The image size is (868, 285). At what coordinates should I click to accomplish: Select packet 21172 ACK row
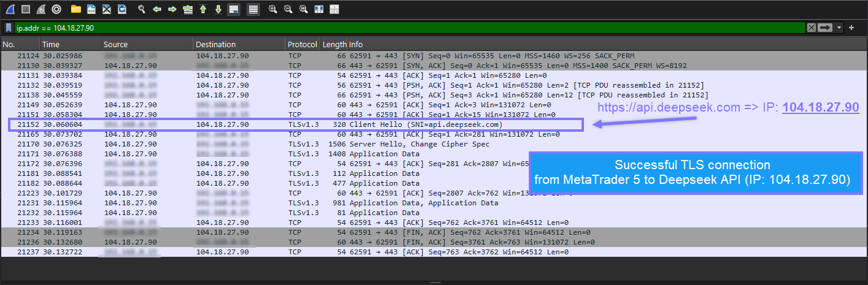click(434, 164)
